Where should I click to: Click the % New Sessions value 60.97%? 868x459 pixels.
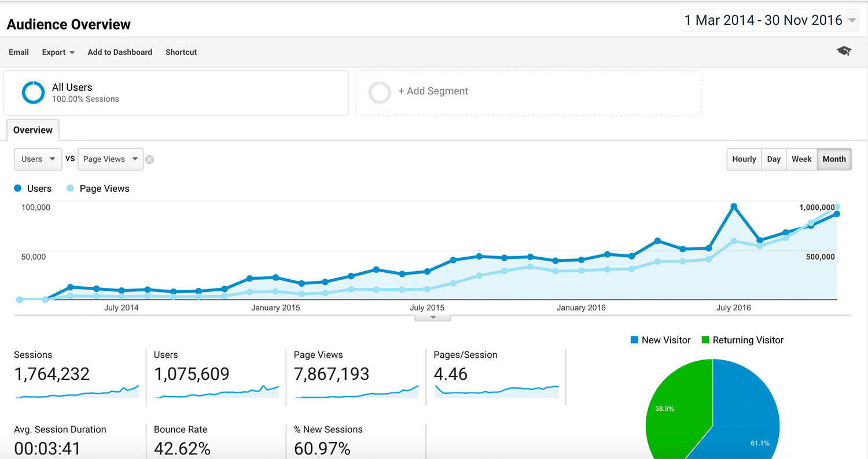coord(322,449)
